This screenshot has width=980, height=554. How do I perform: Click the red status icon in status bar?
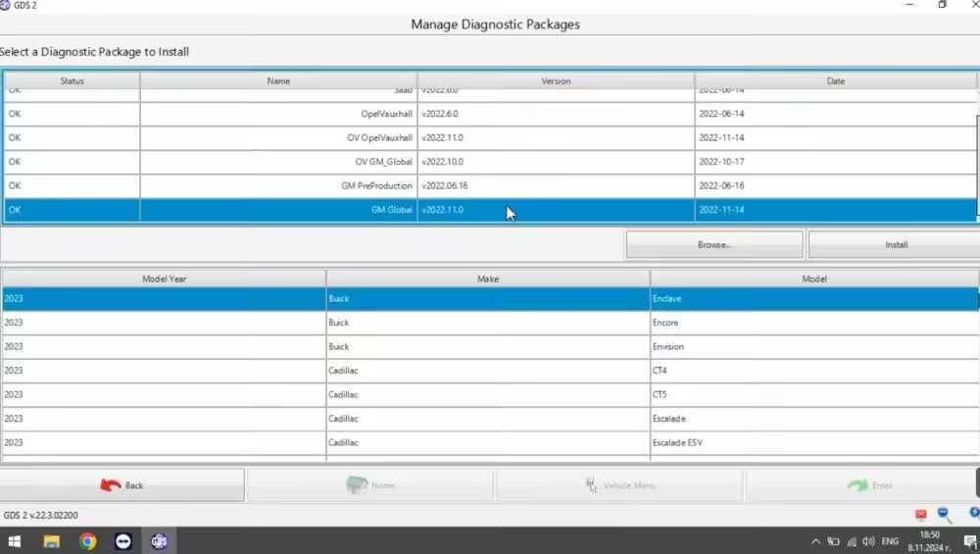tap(920, 515)
